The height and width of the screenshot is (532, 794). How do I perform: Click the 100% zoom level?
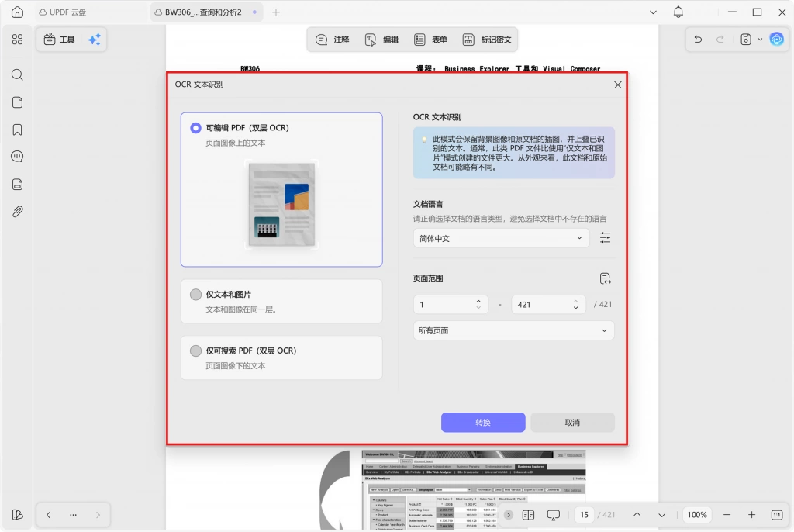(x=697, y=515)
